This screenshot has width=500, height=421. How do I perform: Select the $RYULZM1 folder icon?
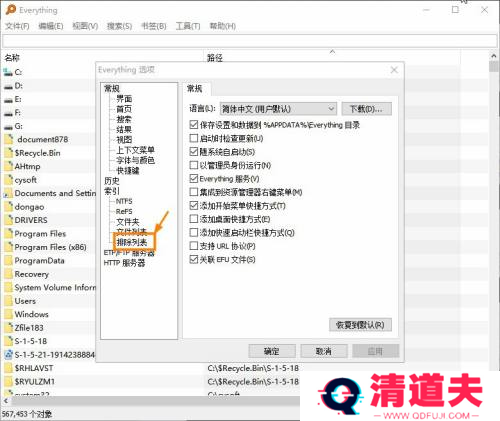[x=9, y=382]
